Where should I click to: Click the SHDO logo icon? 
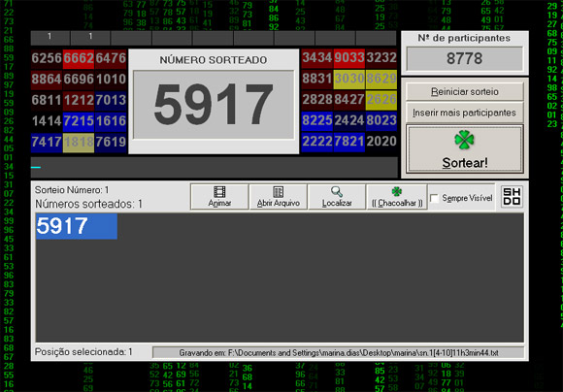[512, 196]
